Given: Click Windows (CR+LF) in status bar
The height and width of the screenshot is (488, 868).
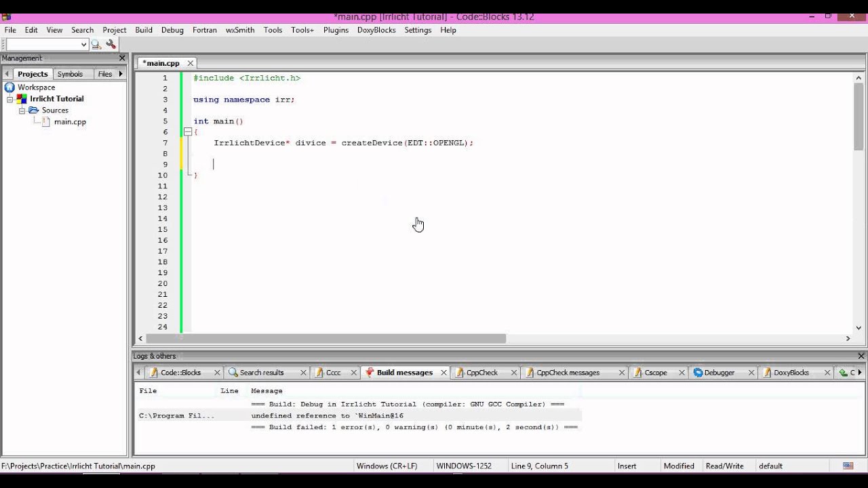Looking at the screenshot, I should point(387,466).
